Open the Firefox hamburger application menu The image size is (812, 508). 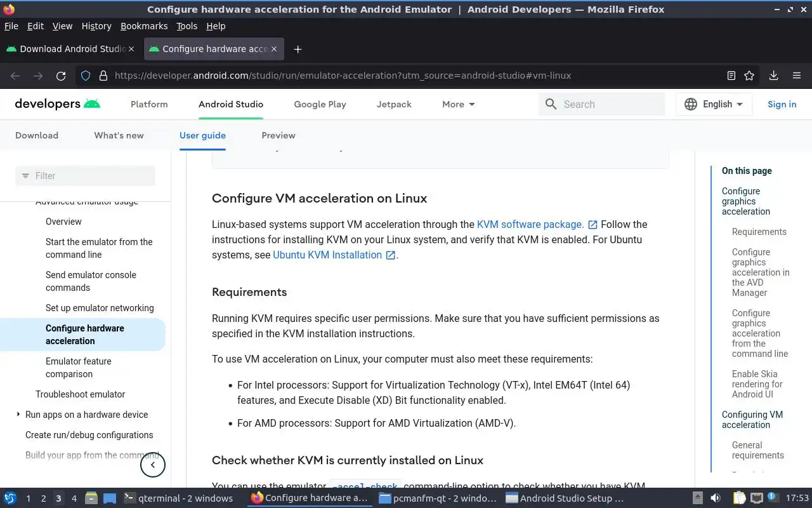[797, 76]
